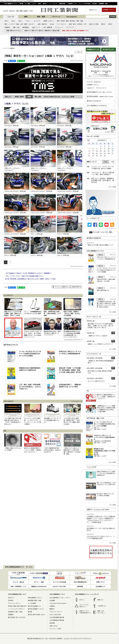Open the Nikkan BookStore logo
This screenshot has height=644, width=119.
point(101,573)
